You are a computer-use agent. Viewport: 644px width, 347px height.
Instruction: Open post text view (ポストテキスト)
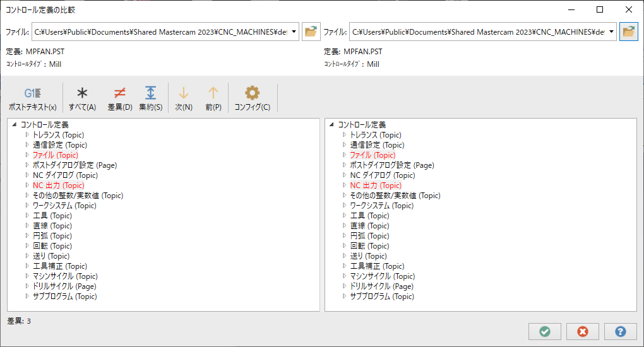[32, 98]
